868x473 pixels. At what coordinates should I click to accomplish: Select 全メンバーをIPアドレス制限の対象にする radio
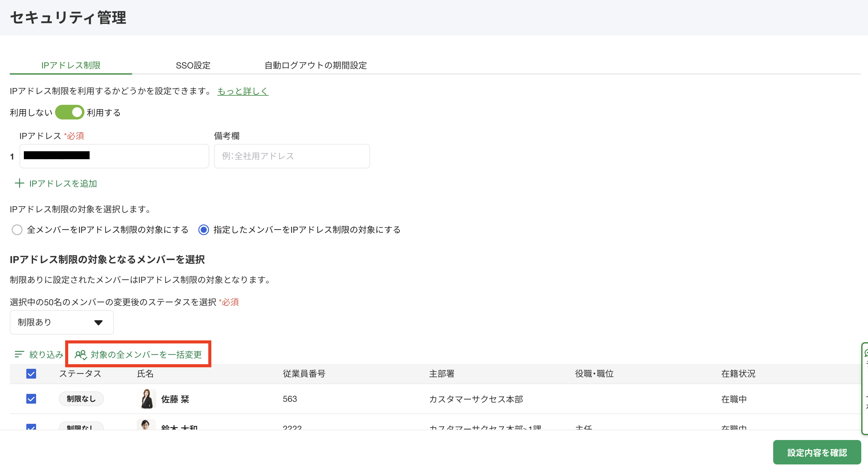(x=17, y=230)
